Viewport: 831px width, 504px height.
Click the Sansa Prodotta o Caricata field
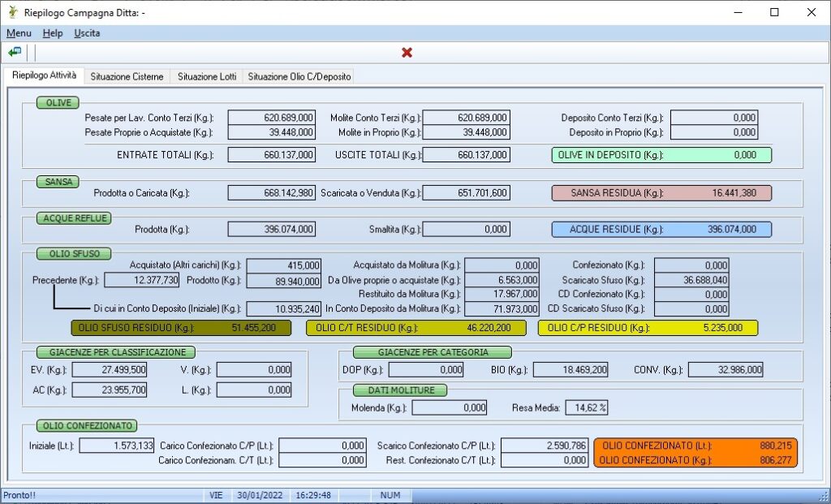[271, 193]
